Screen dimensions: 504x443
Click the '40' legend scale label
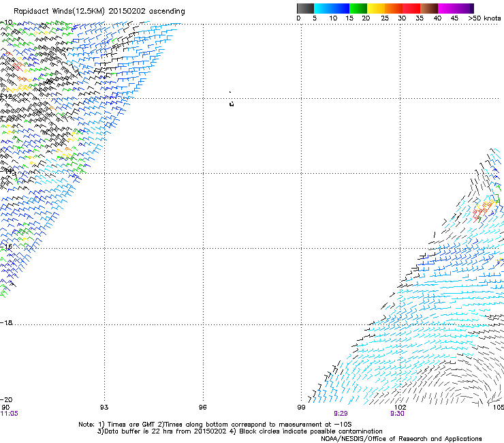437,18
